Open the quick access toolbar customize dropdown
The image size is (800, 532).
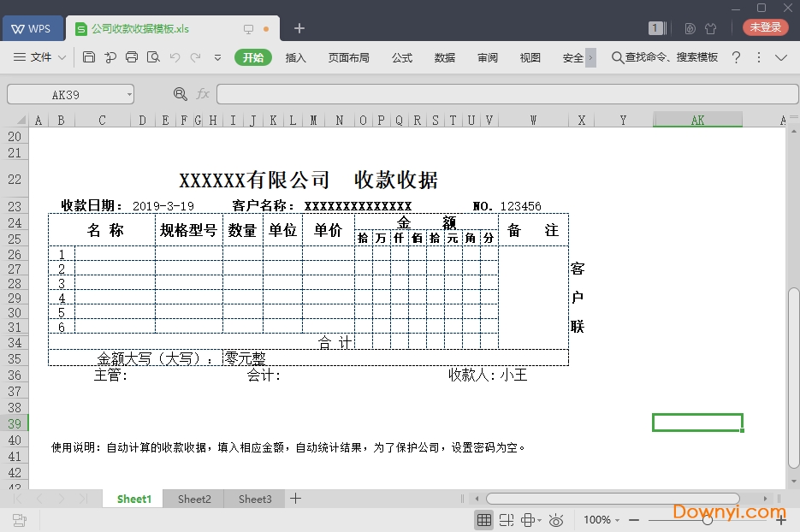[x=218, y=56]
